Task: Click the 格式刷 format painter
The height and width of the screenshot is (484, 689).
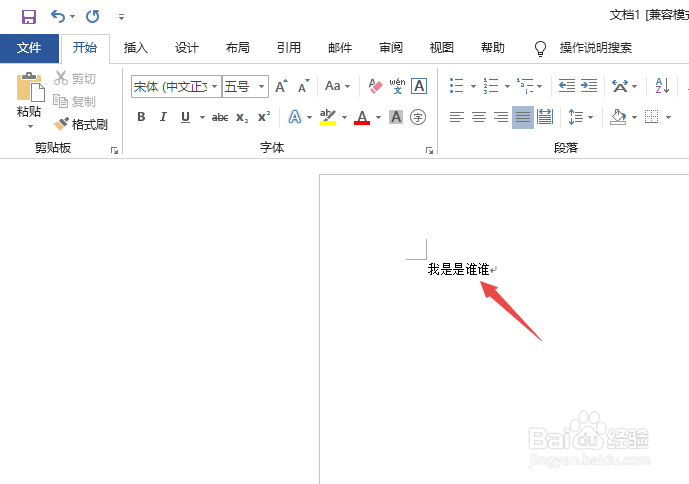Action: 80,124
